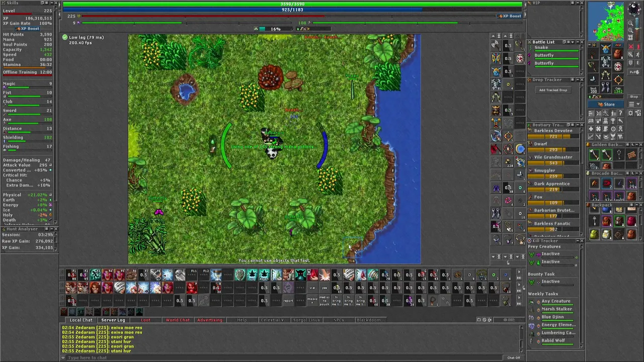This screenshot has height=362, width=644.
Task: Select the NPCs chat tab
Action: point(339,320)
